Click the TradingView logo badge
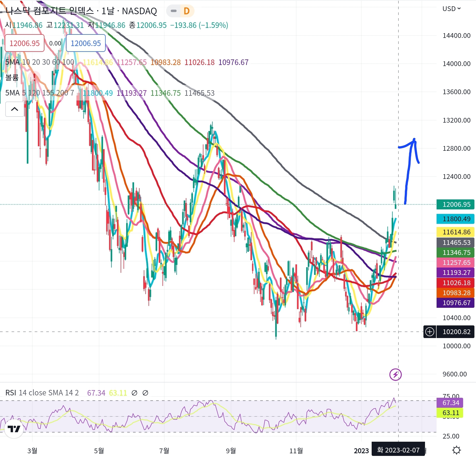 (x=14, y=429)
